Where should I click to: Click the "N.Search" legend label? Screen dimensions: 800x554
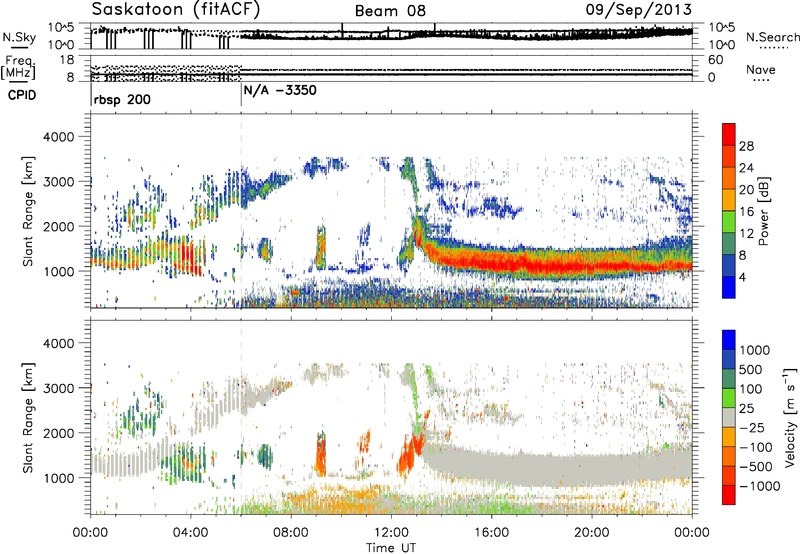click(772, 37)
